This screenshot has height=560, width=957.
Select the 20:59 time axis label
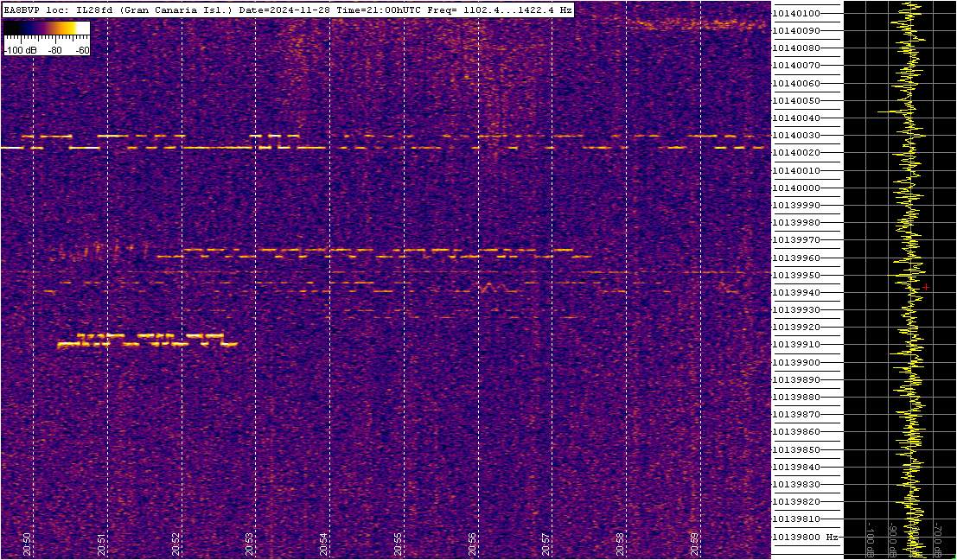coord(694,544)
